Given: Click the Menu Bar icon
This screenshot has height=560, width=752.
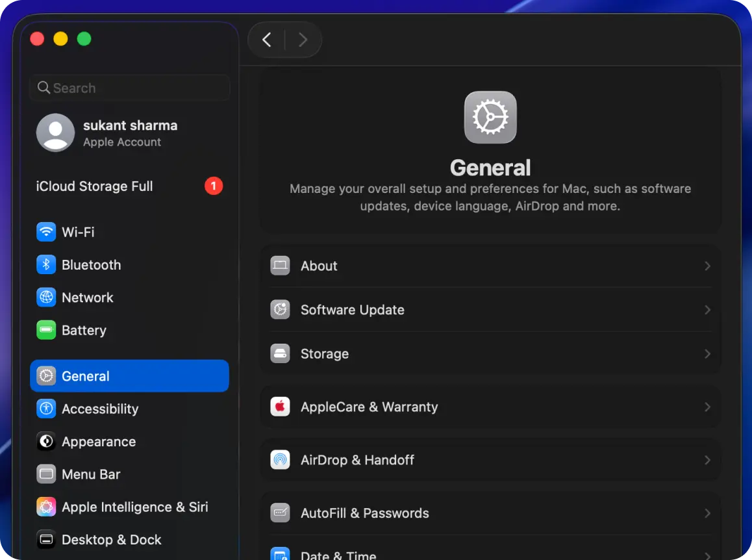Looking at the screenshot, I should (46, 474).
